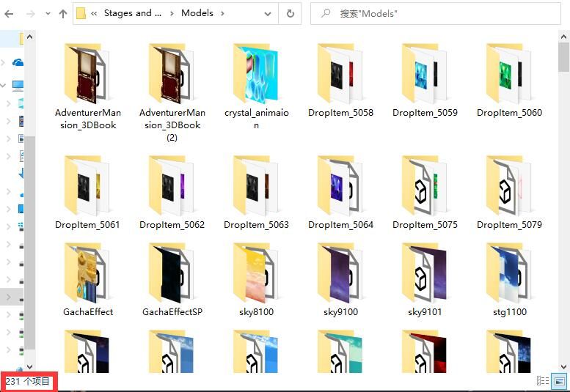570x392 pixels.
Task: Show hidden path segments via the double chevron
Action: [x=94, y=14]
